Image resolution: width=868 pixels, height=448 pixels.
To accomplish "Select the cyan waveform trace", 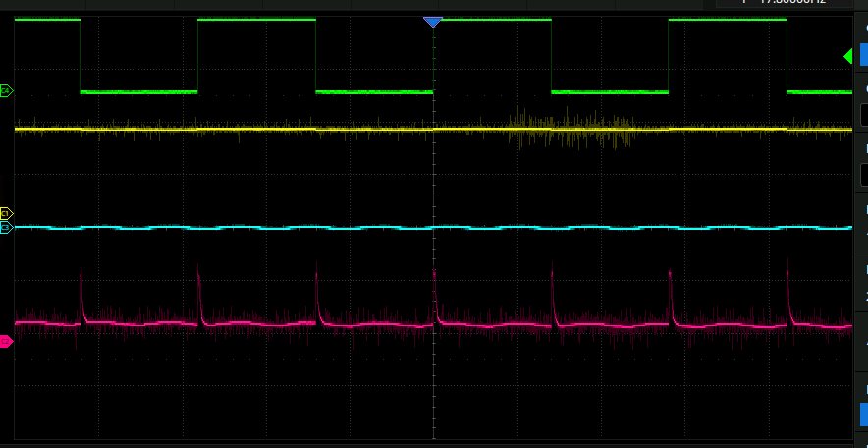I will point(295,228).
